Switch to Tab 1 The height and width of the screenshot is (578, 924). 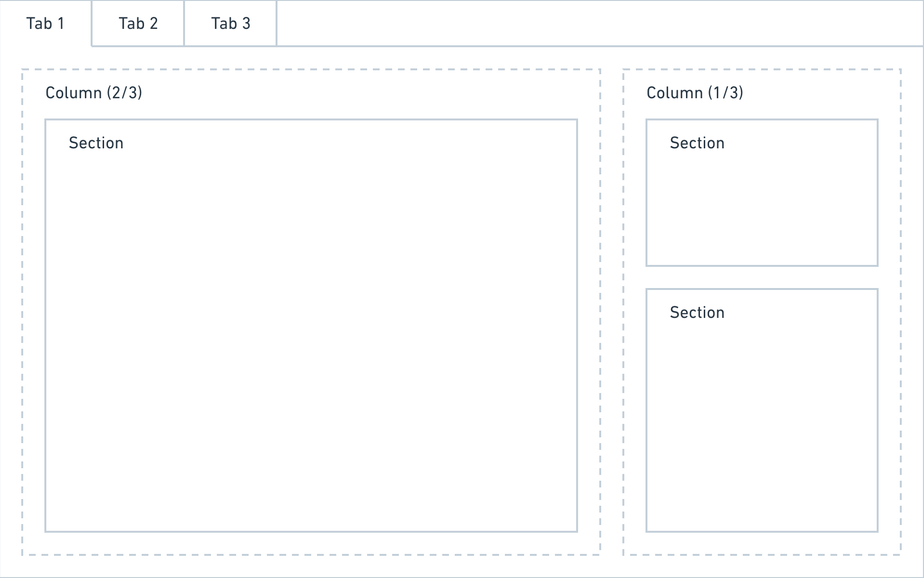coord(45,23)
